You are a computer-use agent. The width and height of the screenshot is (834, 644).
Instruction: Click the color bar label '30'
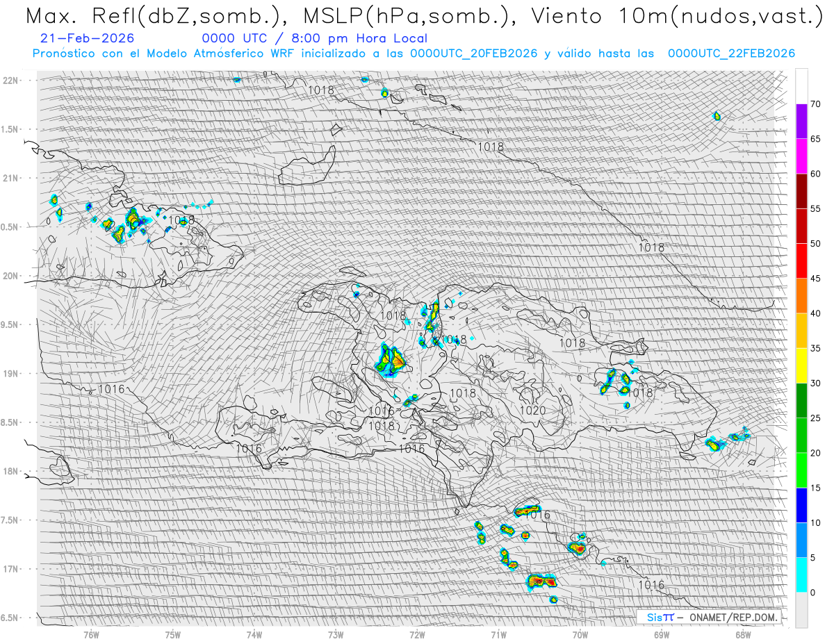815,383
